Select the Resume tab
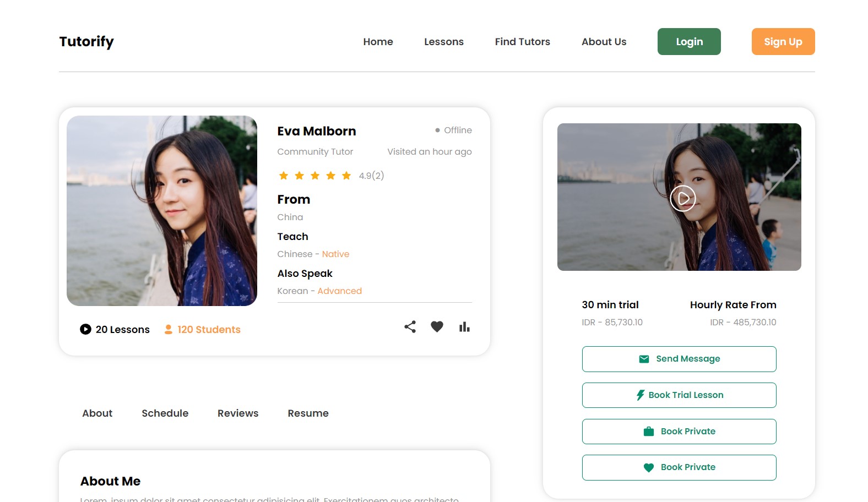Screen dimensions: 868x502 point(308,413)
